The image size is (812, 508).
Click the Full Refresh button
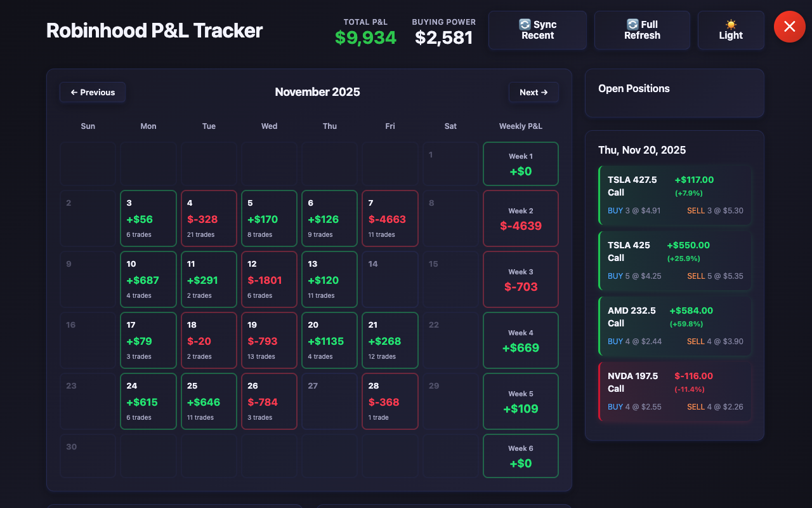click(x=642, y=30)
